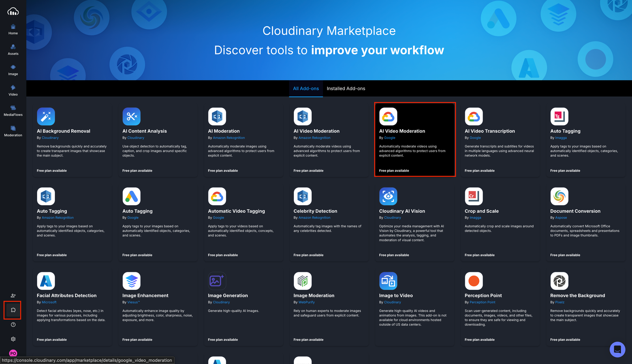The image size is (632, 364).
Task: Click the AI Content Analysis scissors icon
Action: 132,116
